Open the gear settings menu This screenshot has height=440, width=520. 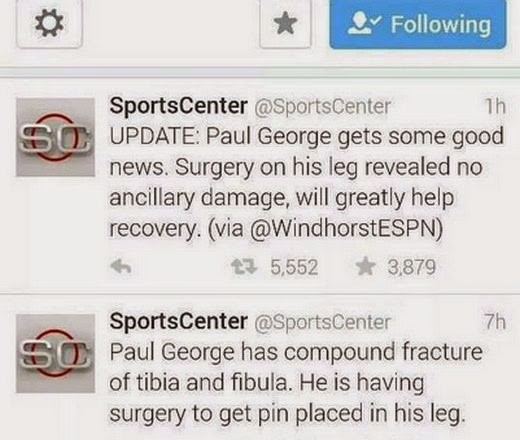(49, 23)
